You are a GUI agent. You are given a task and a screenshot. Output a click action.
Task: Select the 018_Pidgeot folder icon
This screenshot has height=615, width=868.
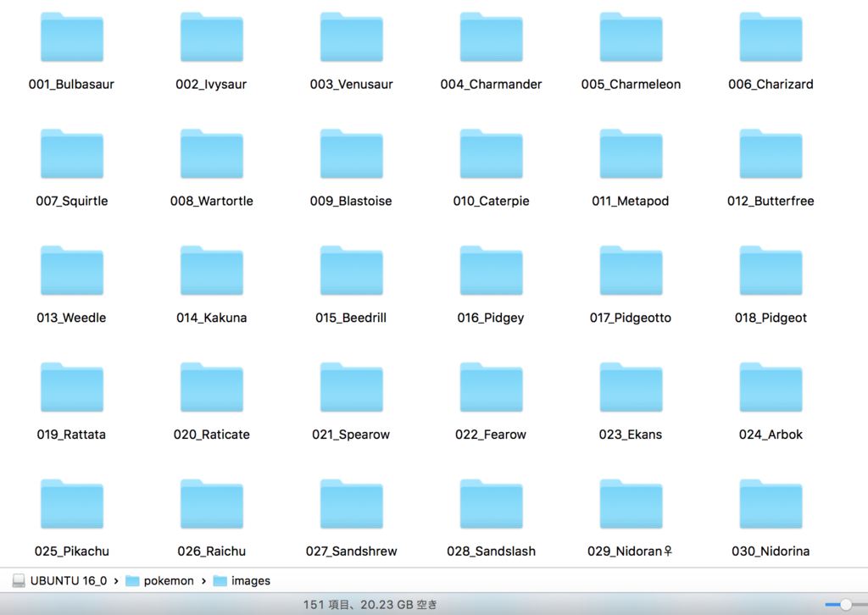coord(771,270)
